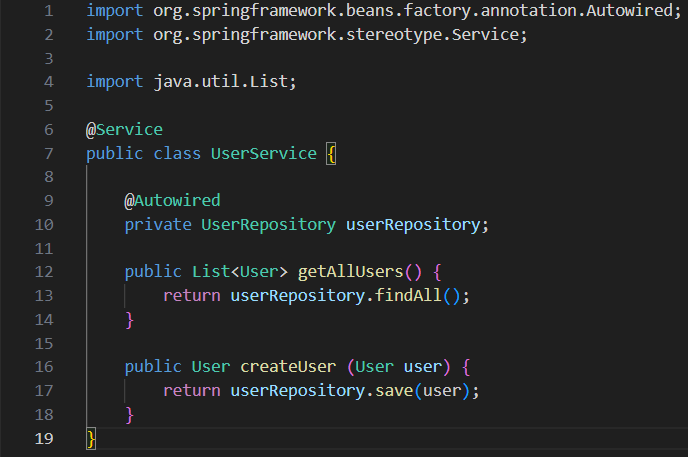Click the opening brace after UserService
Viewport: 688px width, 457px height.
[x=331, y=154]
